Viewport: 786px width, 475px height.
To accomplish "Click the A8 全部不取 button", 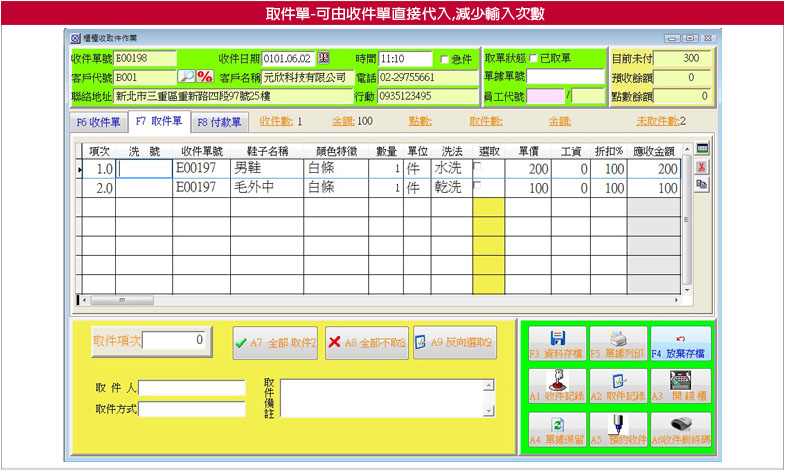I will (x=366, y=342).
